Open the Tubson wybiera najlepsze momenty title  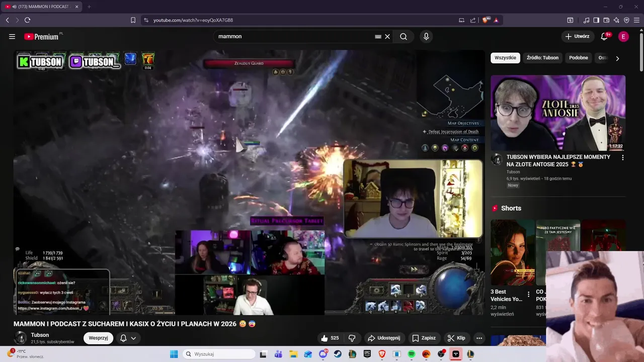[x=558, y=160]
